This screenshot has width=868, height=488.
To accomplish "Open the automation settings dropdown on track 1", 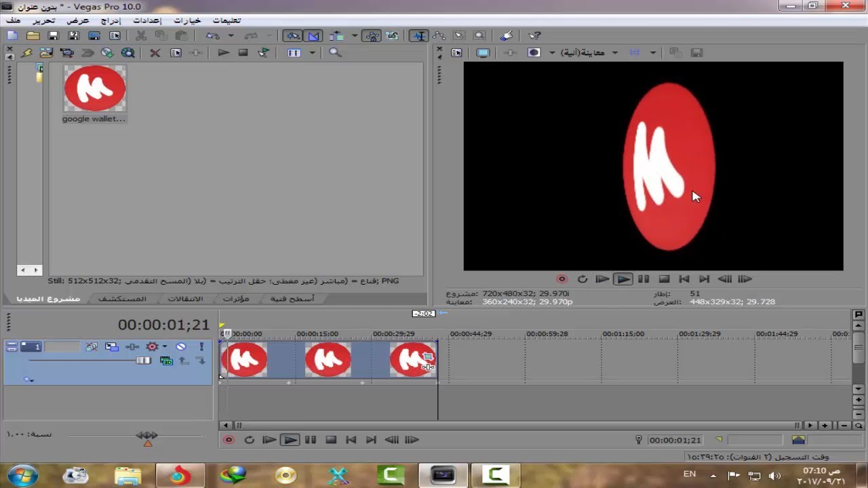I will [x=165, y=347].
